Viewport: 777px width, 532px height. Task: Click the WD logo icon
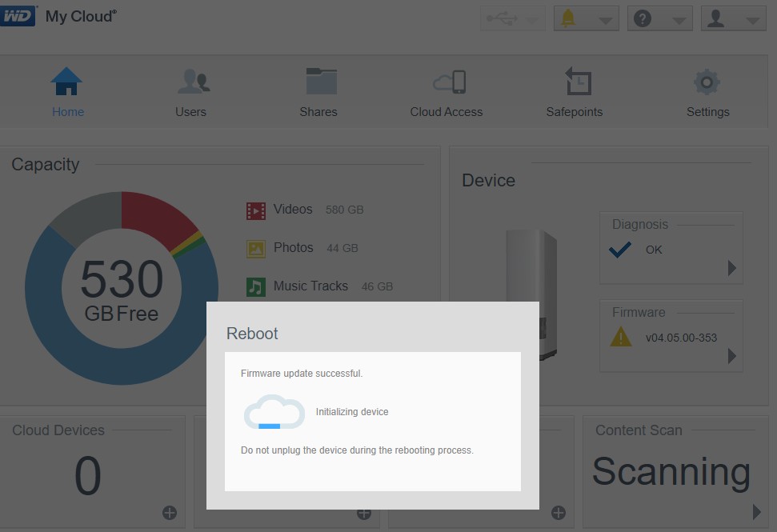click(x=18, y=16)
